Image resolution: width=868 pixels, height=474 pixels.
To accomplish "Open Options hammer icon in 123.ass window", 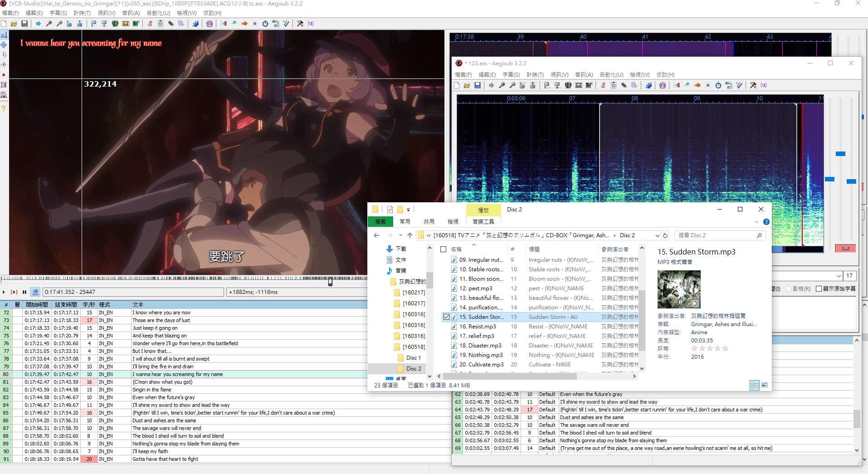I will click(753, 85).
